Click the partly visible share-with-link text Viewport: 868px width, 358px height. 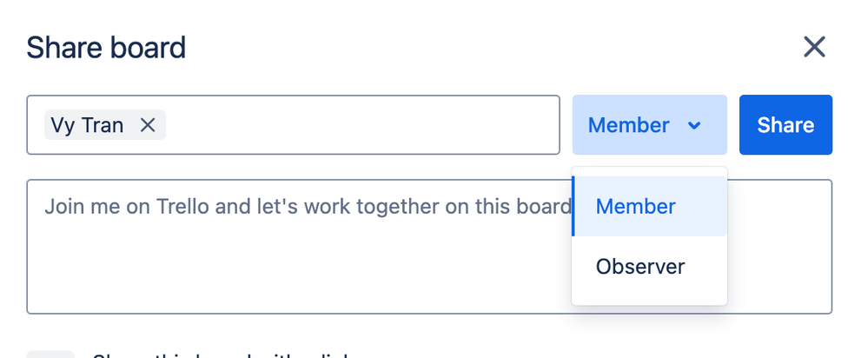tap(222, 355)
